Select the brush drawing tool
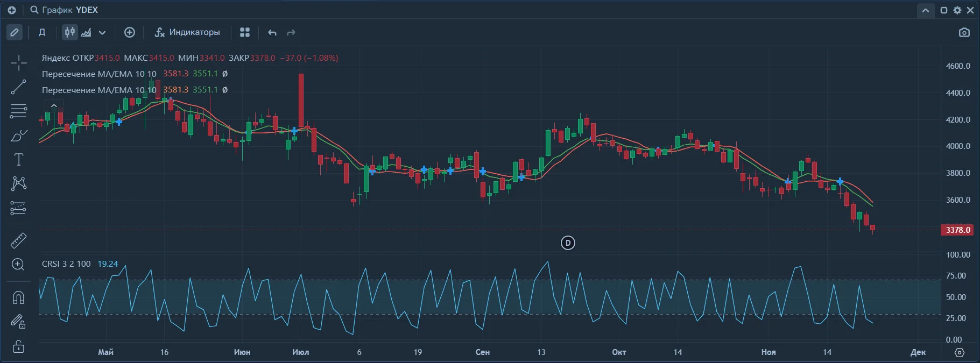Screen dimensions: 980x363 pyautogui.click(x=18, y=136)
